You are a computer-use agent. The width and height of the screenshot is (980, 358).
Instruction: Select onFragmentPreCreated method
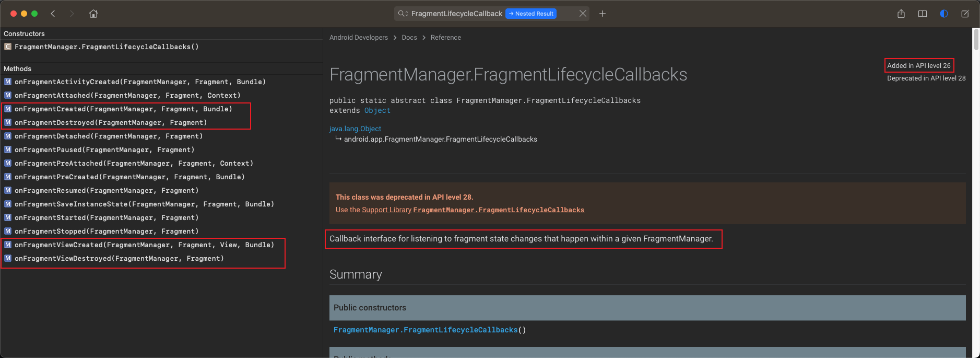pos(161,177)
